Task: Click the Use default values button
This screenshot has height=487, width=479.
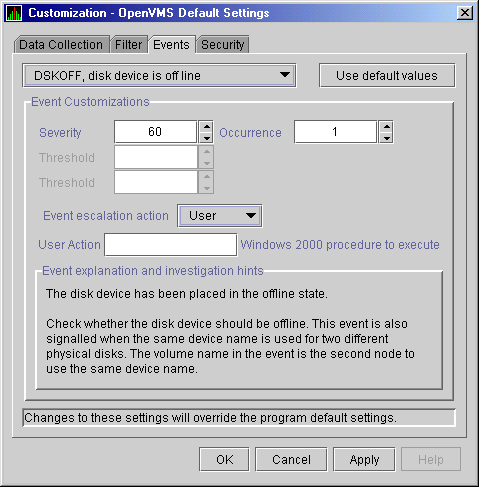Action: click(x=387, y=76)
